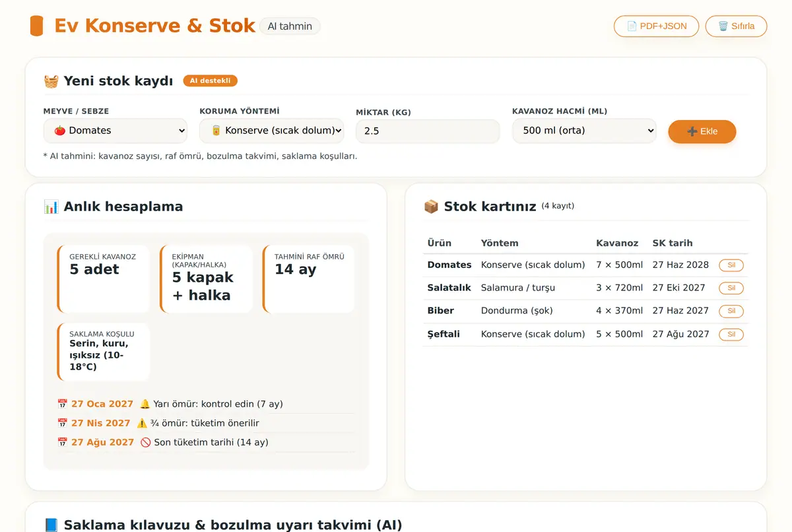Viewport: 792px width, 532px height.
Task: Click the 27 Ağu 2027 date in Şeftali row
Action: [681, 334]
